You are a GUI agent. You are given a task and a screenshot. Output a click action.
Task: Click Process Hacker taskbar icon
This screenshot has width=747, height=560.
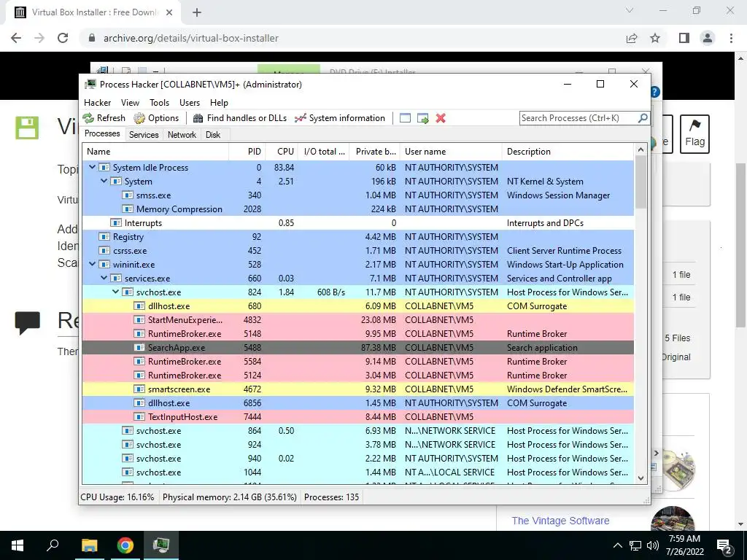(161, 544)
